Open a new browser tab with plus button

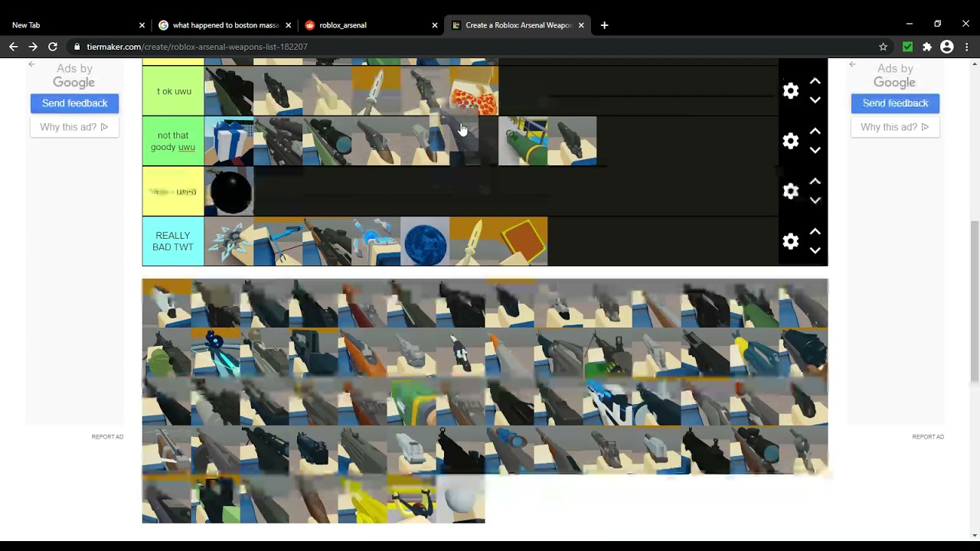pos(604,25)
